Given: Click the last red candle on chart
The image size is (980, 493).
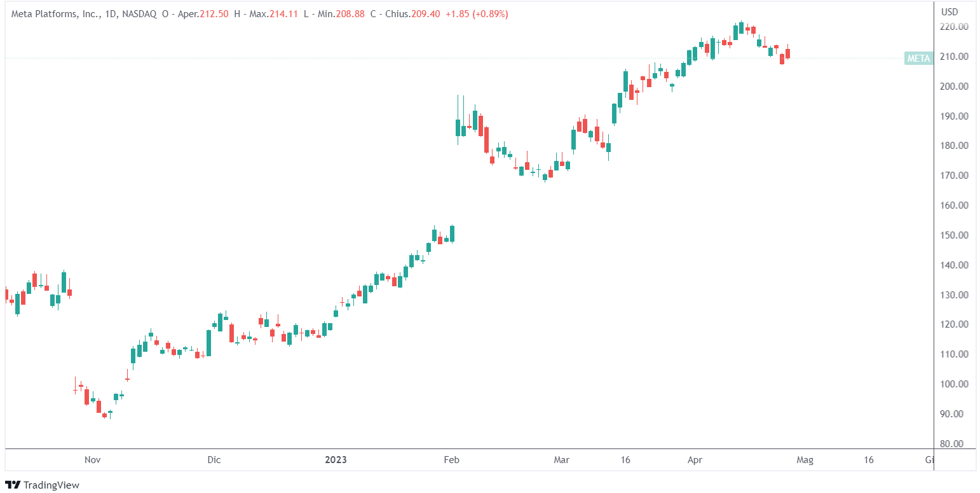Looking at the screenshot, I should (x=787, y=53).
